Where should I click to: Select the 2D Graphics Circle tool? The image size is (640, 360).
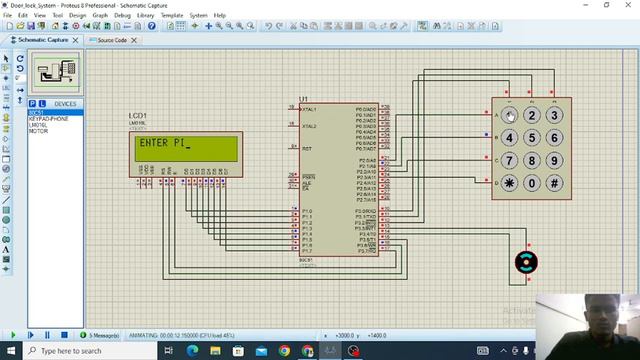[6, 220]
